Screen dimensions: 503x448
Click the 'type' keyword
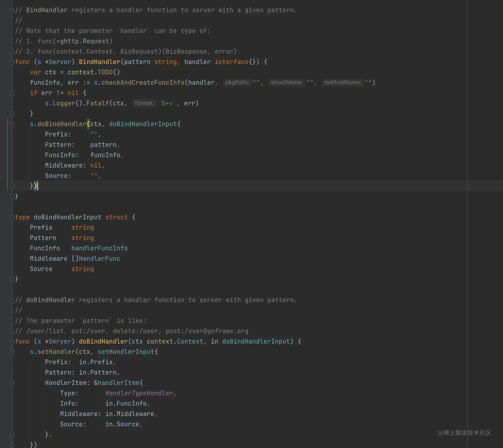pos(22,217)
